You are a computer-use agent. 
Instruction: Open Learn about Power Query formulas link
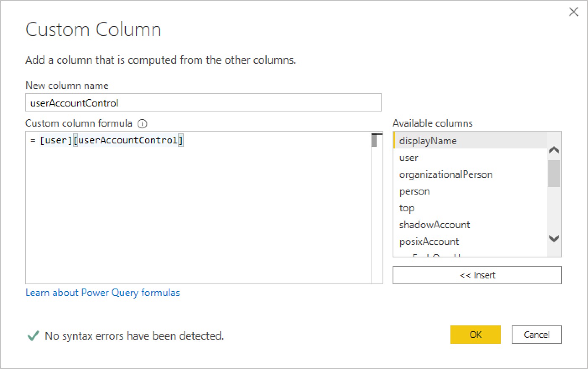tap(103, 293)
